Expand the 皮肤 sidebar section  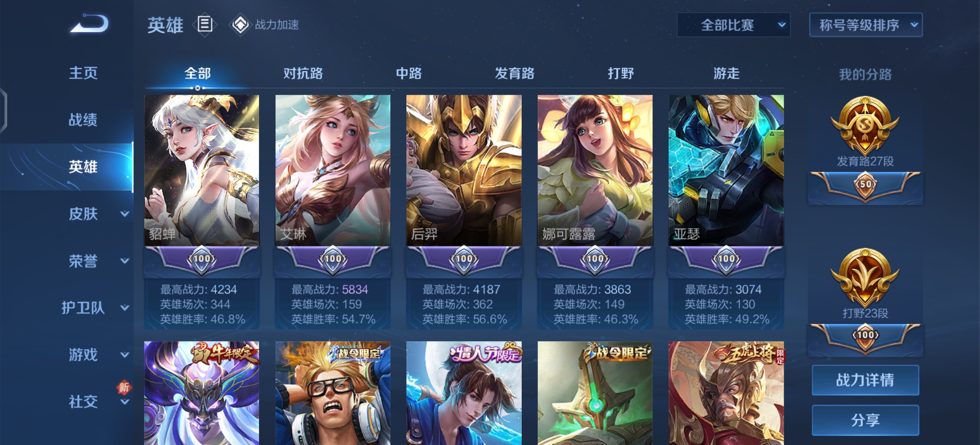(x=125, y=214)
